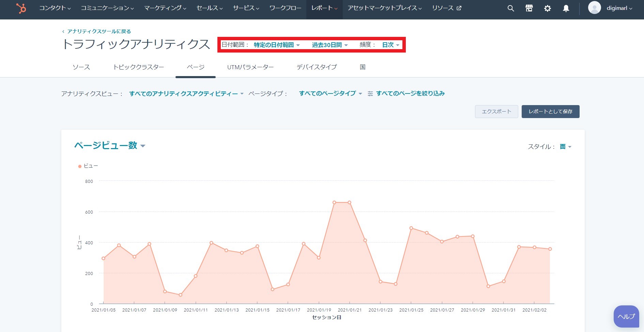Expand the セールス menu
Screen dimensions: 644x332
[x=210, y=8]
